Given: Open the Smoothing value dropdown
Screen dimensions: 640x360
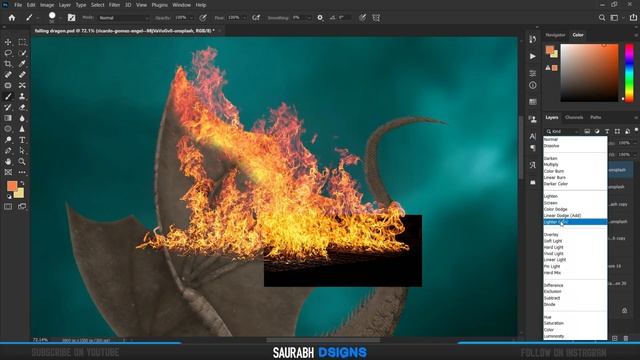Looking at the screenshot, I should 309,18.
